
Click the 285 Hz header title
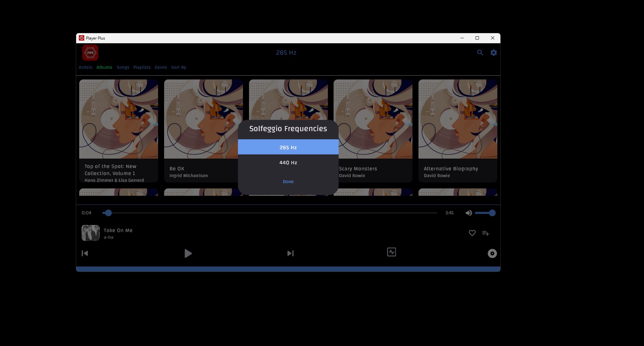[286, 53]
